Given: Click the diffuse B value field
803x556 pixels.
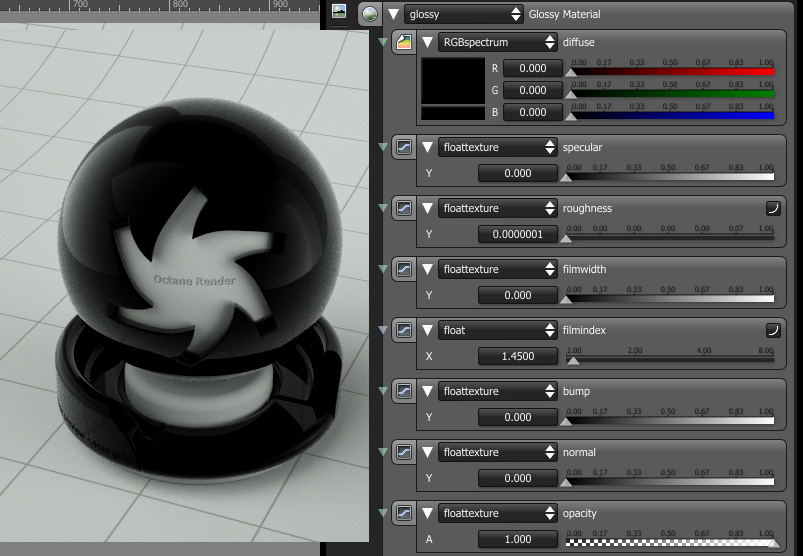Looking at the screenshot, I should (533, 112).
